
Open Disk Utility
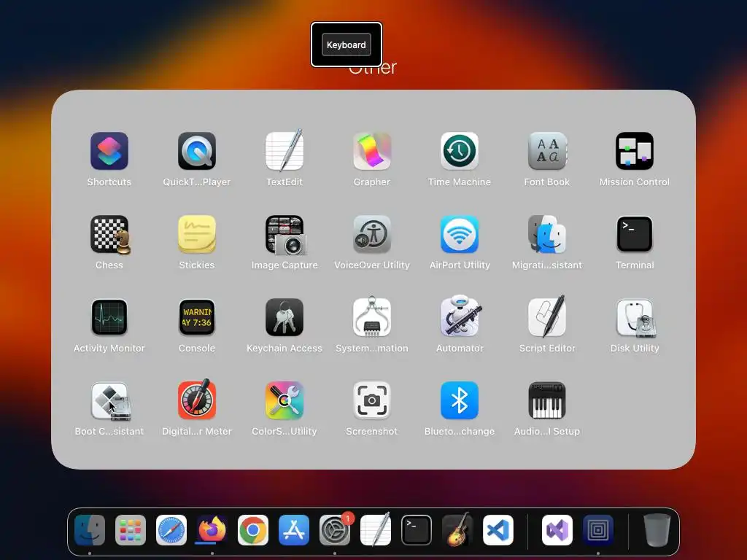[635, 318]
